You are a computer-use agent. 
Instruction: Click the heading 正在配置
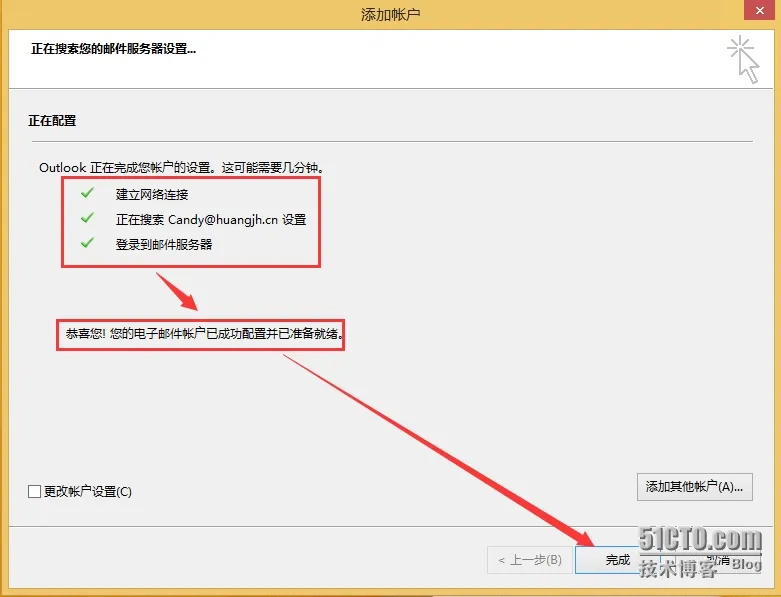(52, 121)
